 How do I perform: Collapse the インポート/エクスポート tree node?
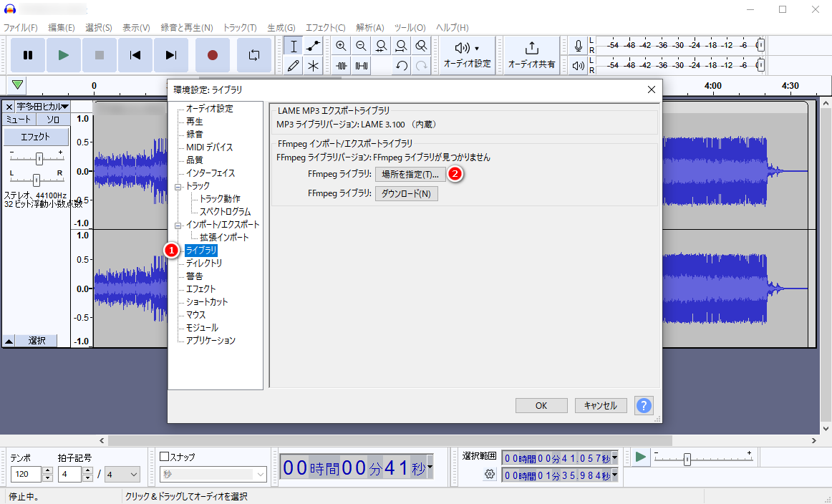(x=178, y=226)
